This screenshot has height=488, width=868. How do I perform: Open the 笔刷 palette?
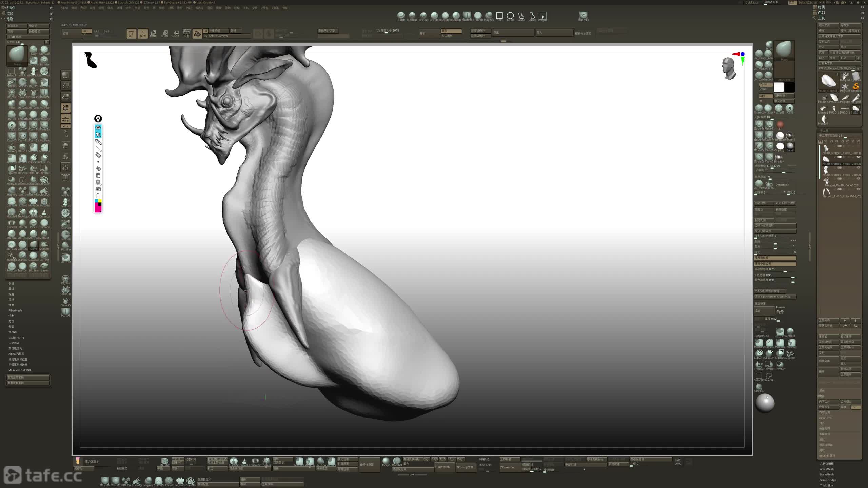(10, 19)
